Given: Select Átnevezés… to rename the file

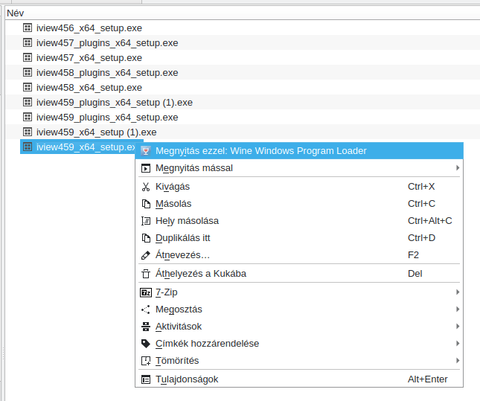Looking at the screenshot, I should (x=299, y=255).
